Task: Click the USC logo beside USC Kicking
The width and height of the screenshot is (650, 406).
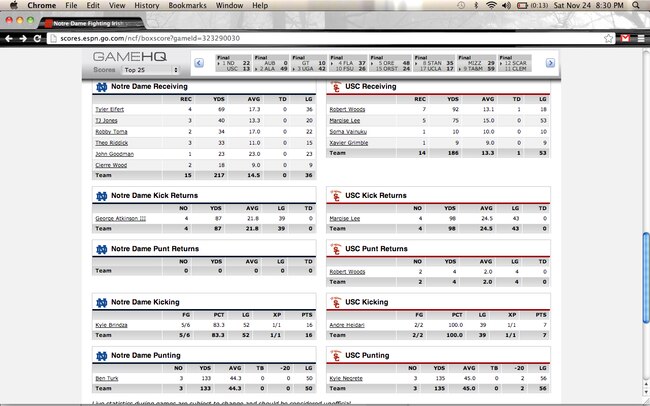Action: click(x=336, y=302)
